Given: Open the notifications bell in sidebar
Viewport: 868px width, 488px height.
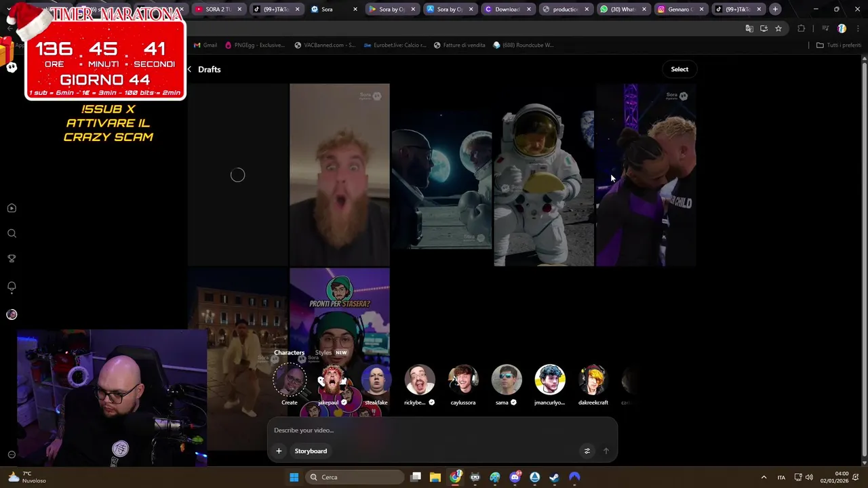Looking at the screenshot, I should [x=12, y=286].
